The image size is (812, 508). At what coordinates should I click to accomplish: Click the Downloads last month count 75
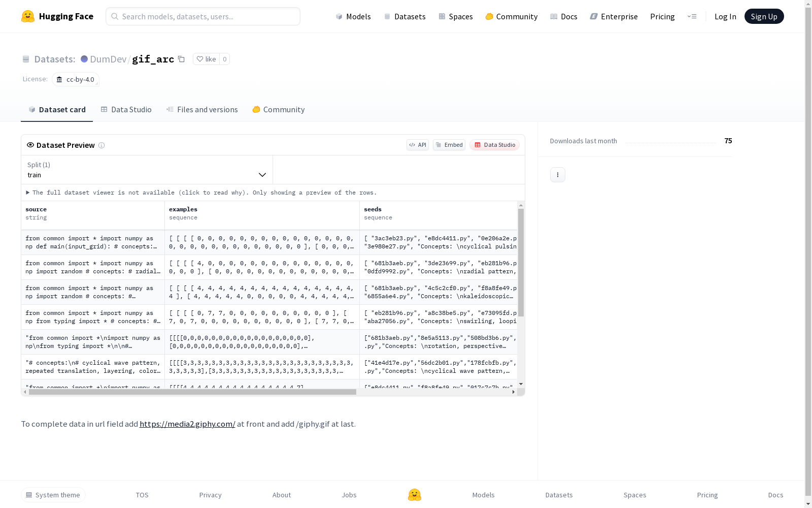(728, 141)
